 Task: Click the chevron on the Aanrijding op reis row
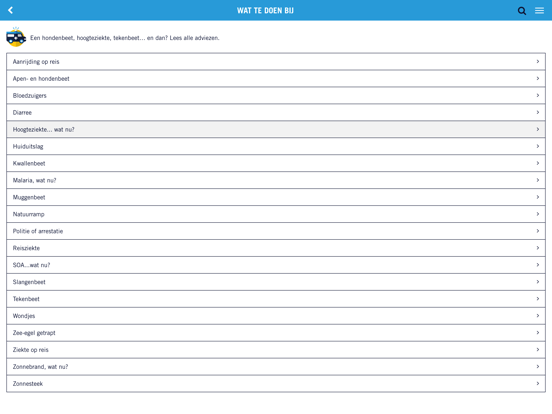pyautogui.click(x=538, y=62)
